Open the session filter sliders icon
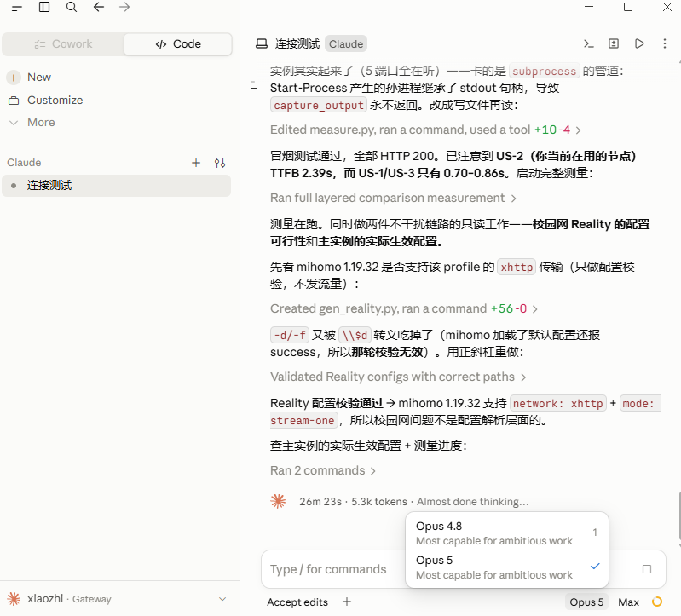This screenshot has width=681, height=616. (220, 163)
